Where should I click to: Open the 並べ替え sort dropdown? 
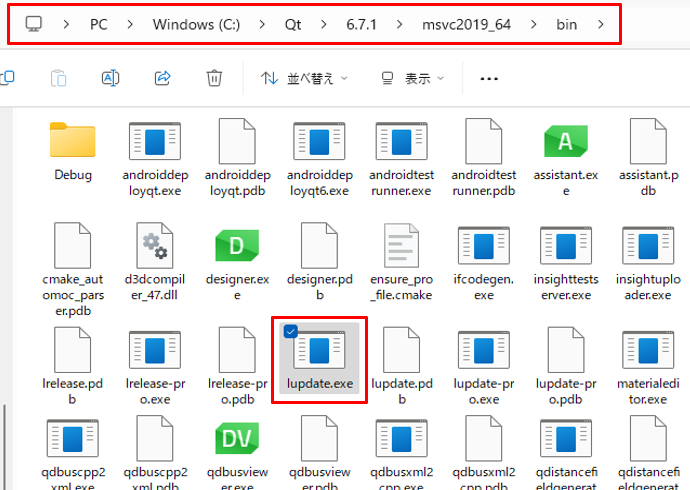click(304, 78)
